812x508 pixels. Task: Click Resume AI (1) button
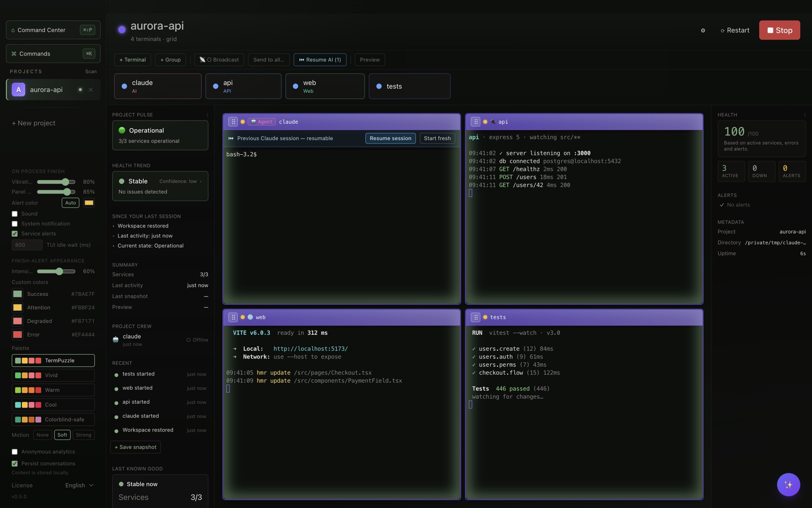coord(320,60)
